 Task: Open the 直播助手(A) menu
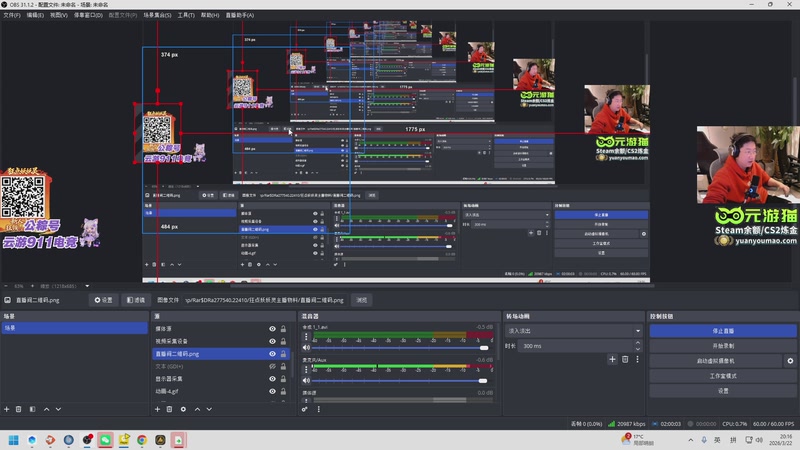coord(240,15)
